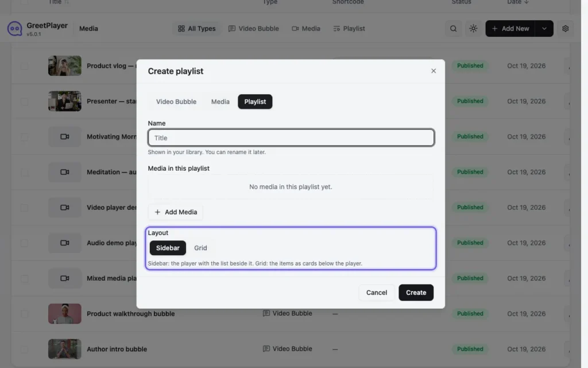The image size is (588, 368).
Task: Tick checkbox for Author intro bubble row
Action: click(x=24, y=350)
